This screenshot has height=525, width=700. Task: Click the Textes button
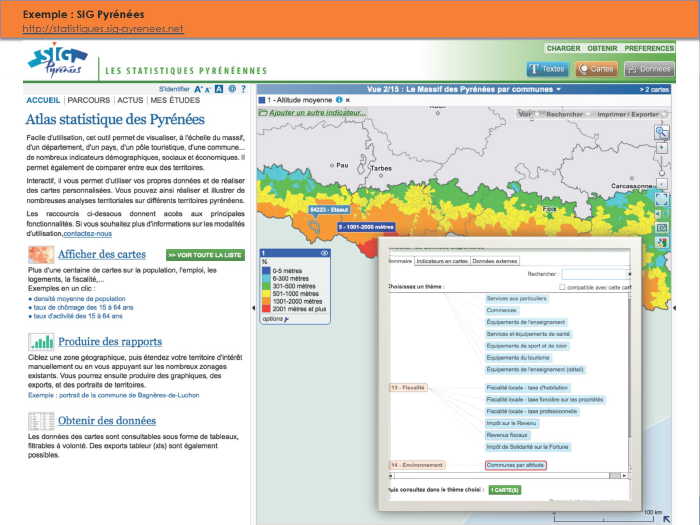[547, 69]
